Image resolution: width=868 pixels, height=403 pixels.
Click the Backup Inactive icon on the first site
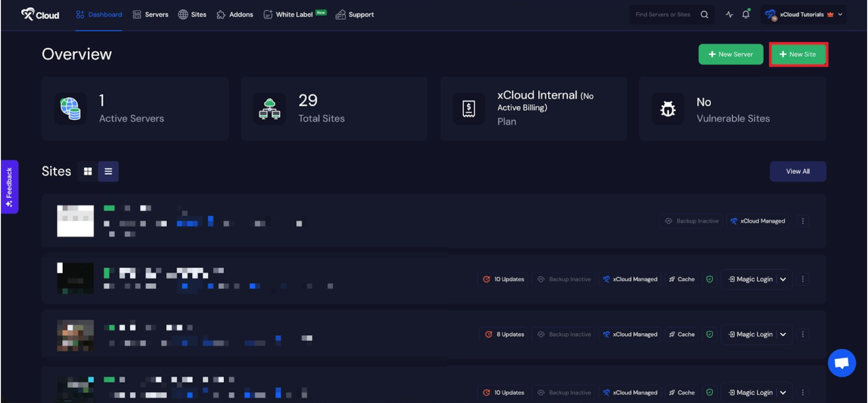click(668, 221)
